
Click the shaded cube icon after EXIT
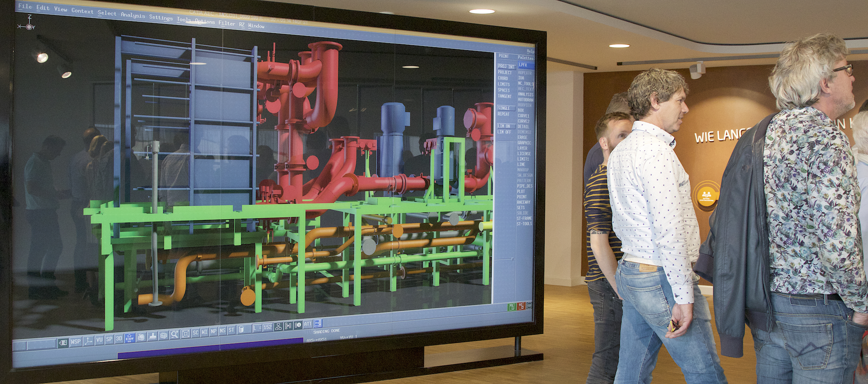[141, 337]
